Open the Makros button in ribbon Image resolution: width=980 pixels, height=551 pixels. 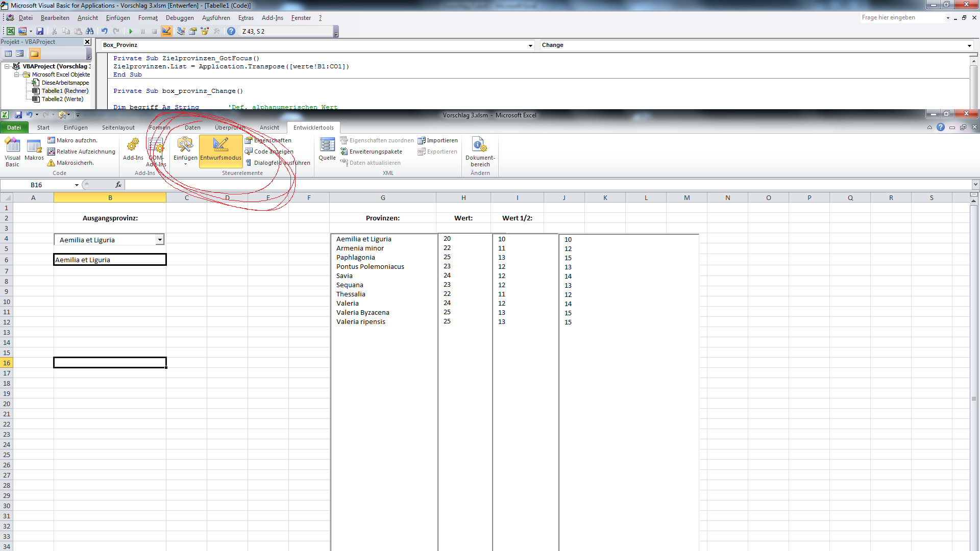click(34, 152)
